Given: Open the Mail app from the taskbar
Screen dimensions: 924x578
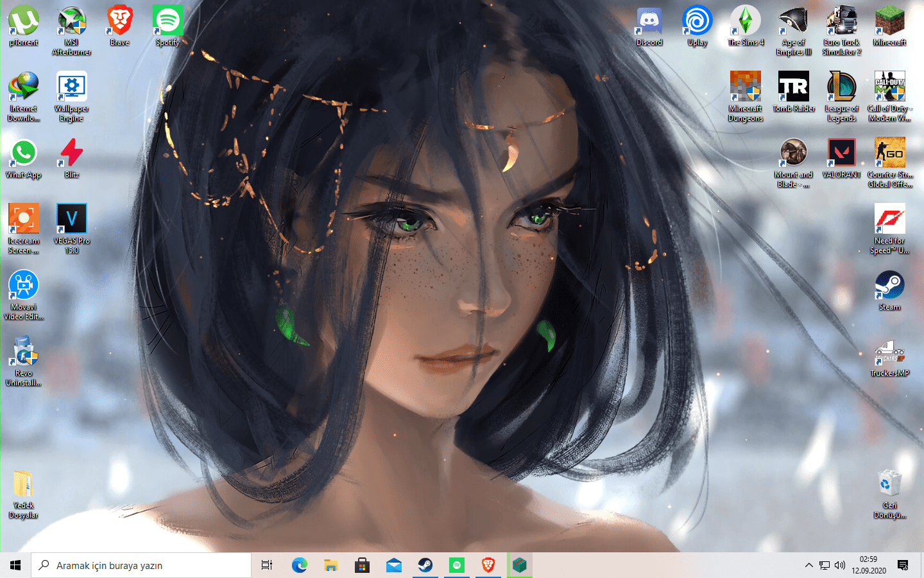Looking at the screenshot, I should click(393, 565).
